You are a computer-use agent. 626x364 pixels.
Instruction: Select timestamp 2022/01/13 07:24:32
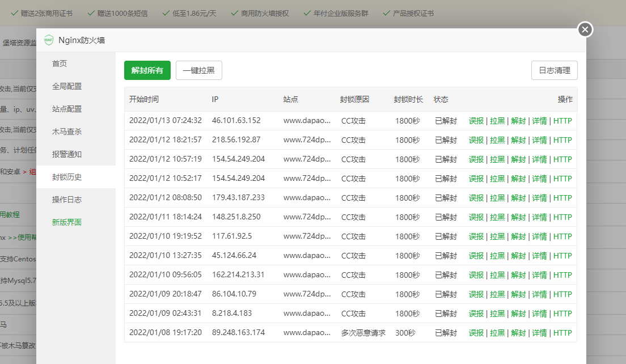click(165, 121)
